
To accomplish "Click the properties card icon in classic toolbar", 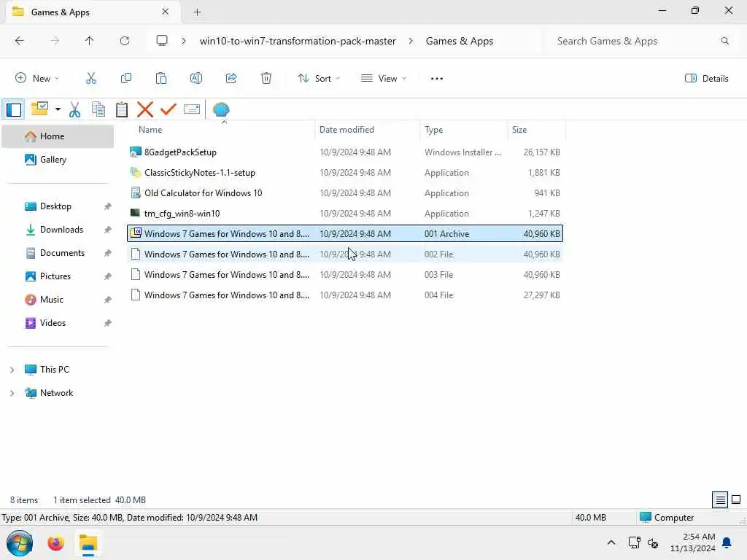I will pos(192,109).
